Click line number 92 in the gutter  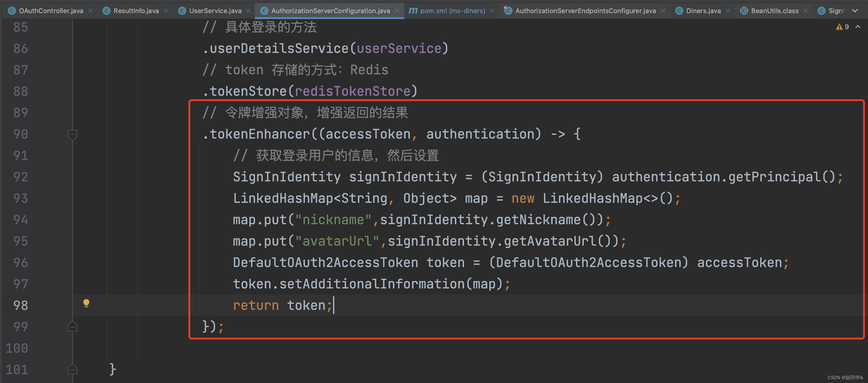[x=21, y=177]
